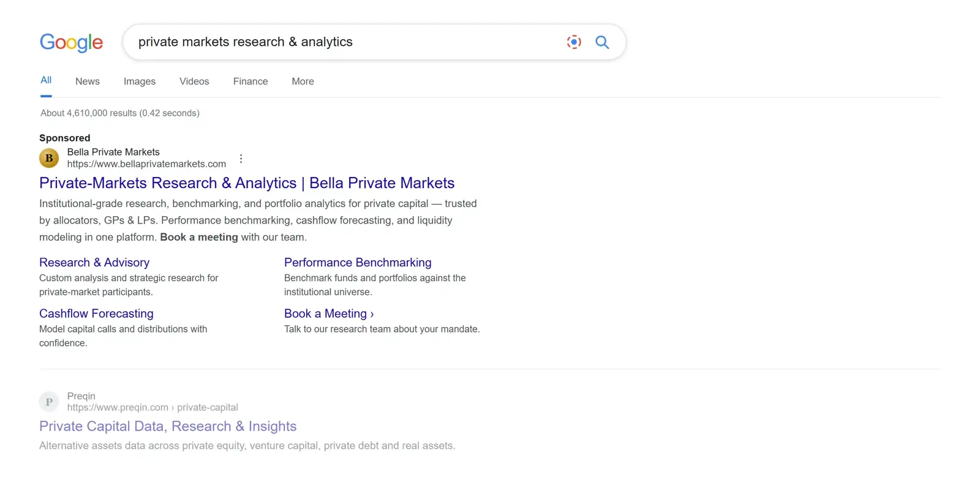Open the Images tab
This screenshot has height=482, width=980.
[x=140, y=81]
